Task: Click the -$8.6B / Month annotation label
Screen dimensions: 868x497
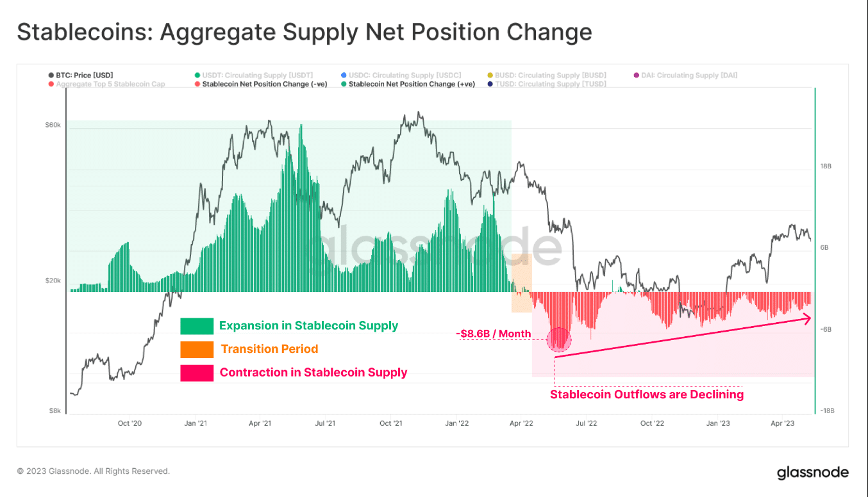Action: (494, 334)
